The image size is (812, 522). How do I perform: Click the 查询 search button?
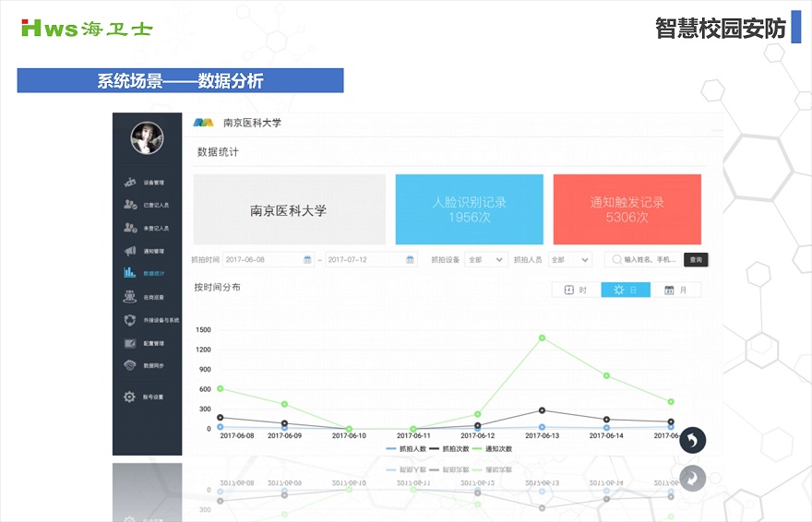(696, 260)
